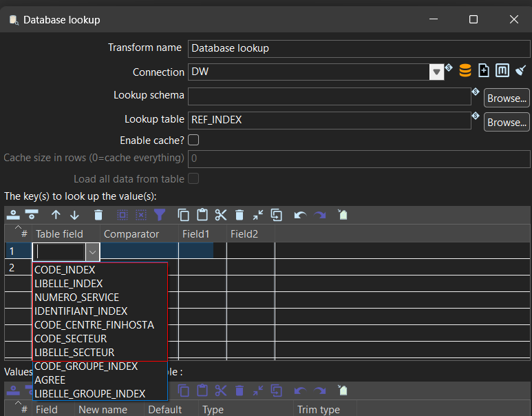The image size is (532, 416).
Task: Cut selected key rows with scissors icon
Action: pyautogui.click(x=221, y=215)
